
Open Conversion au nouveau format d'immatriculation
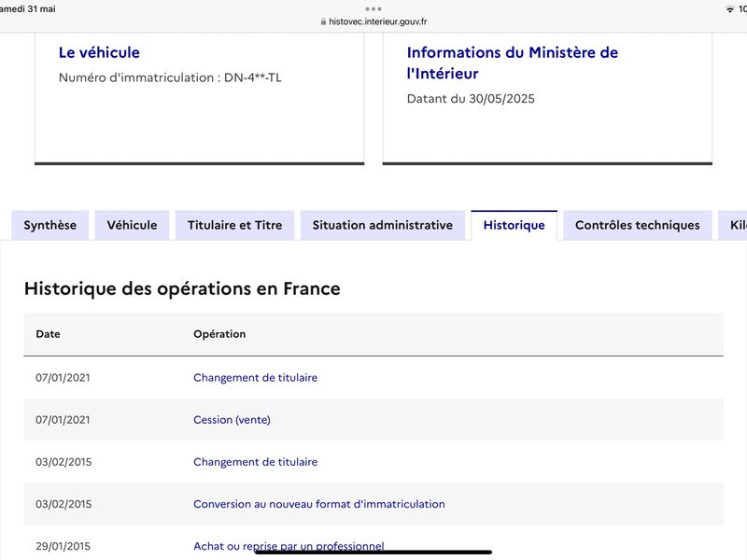click(x=319, y=504)
